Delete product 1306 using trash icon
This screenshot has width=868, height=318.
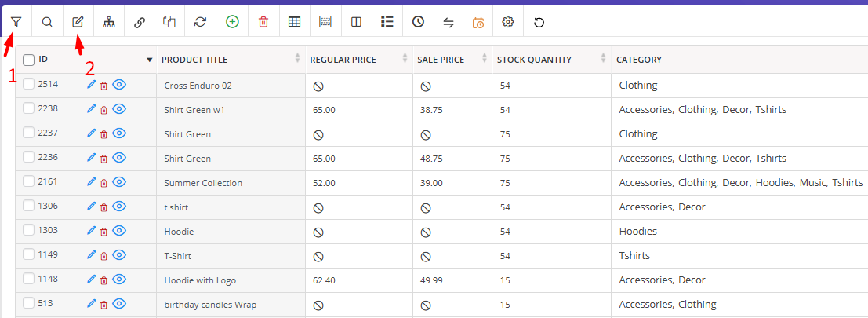tap(104, 207)
